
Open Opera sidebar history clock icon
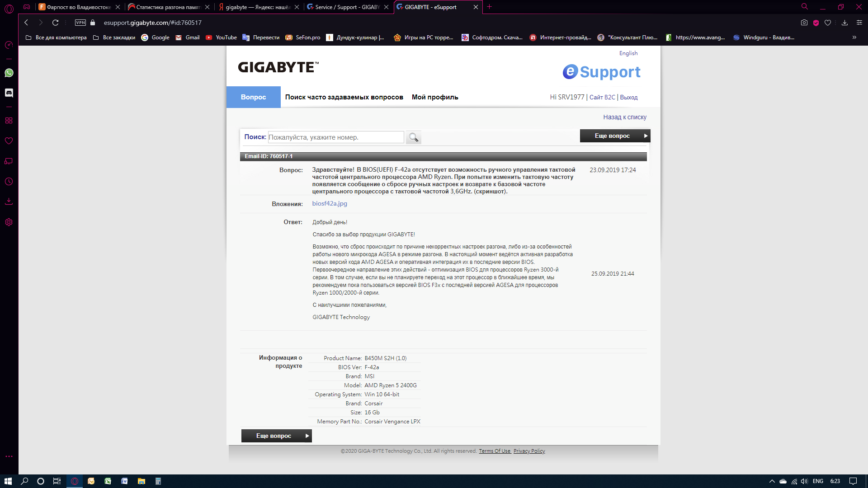click(x=9, y=182)
